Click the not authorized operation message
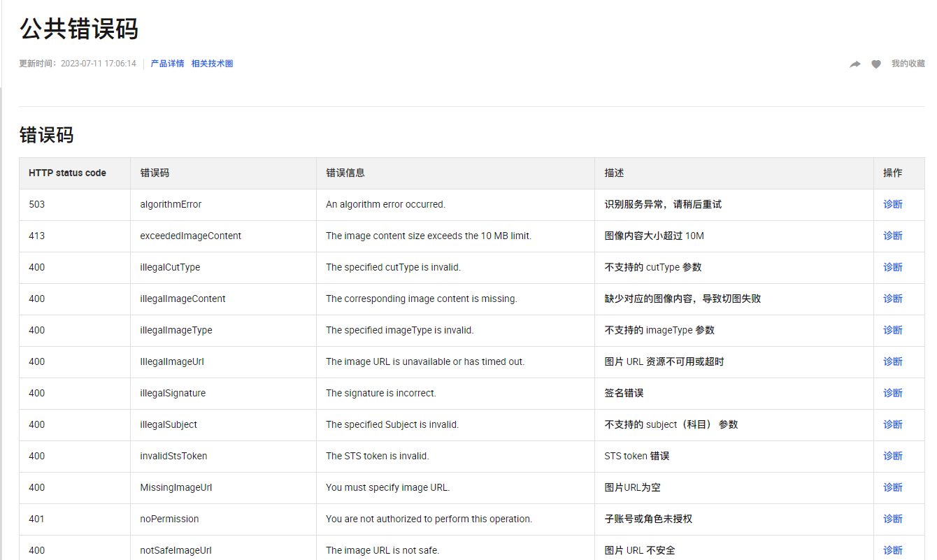The image size is (937, 560). coord(429,519)
